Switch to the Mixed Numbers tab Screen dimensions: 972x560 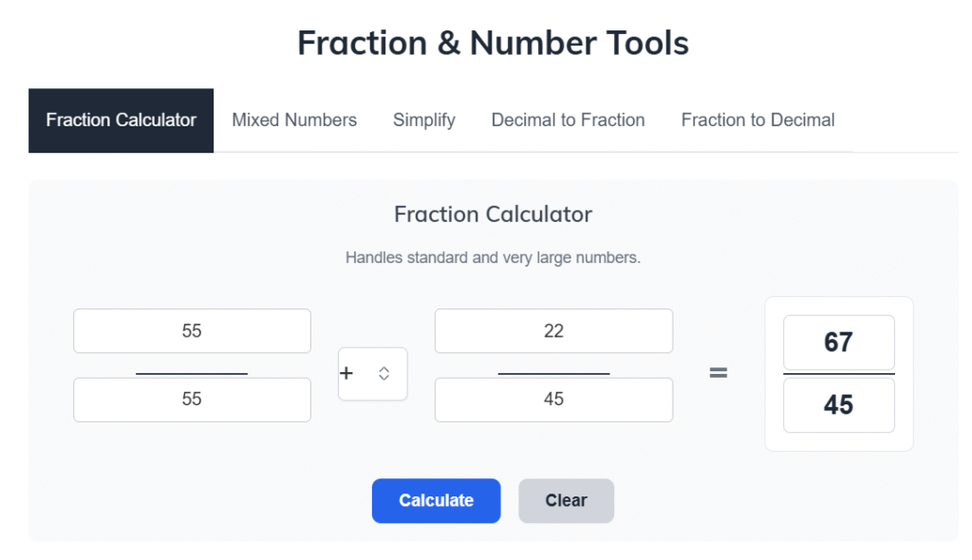coord(294,121)
